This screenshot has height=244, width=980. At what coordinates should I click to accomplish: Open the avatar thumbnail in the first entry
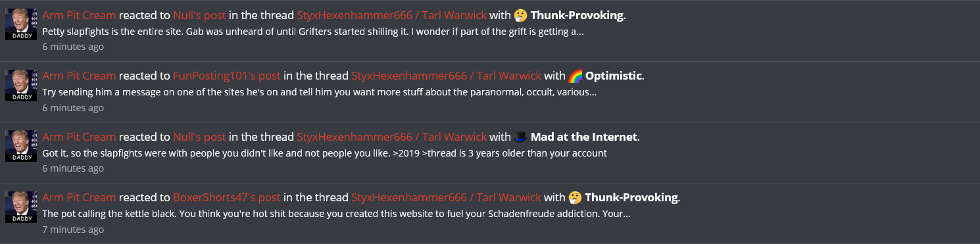click(x=21, y=24)
